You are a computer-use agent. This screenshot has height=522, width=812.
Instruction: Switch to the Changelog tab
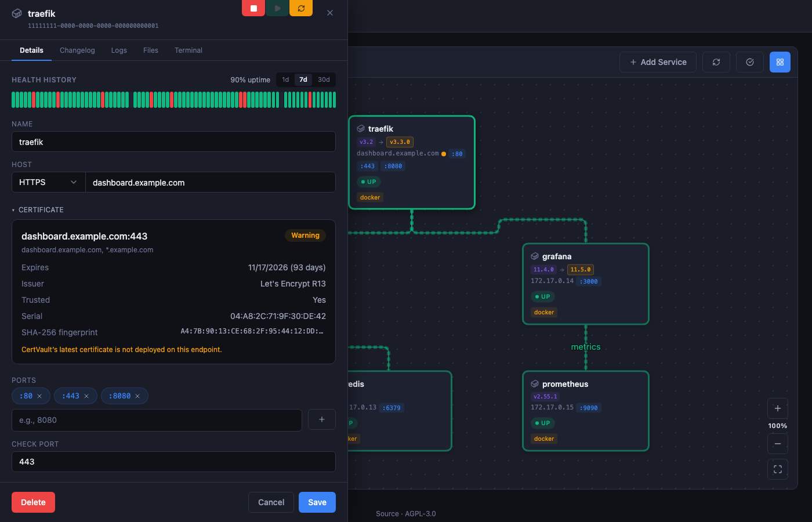coord(77,50)
